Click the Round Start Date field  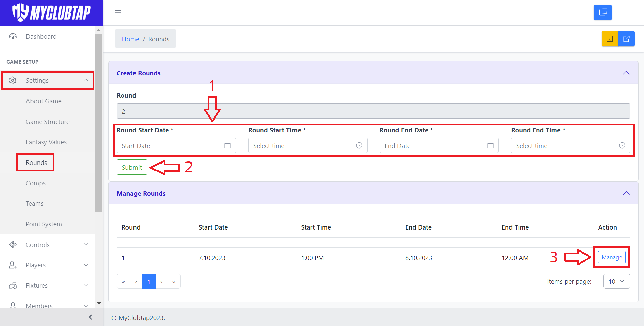[176, 146]
